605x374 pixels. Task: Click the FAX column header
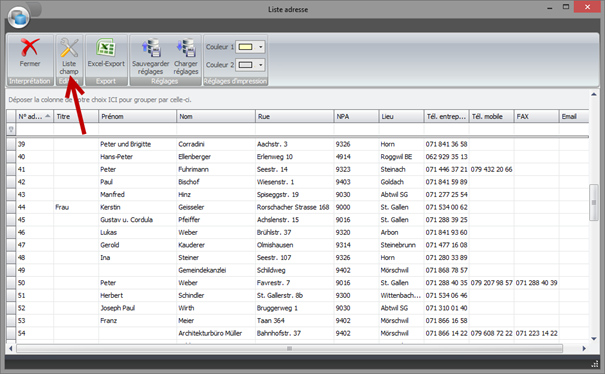pos(536,116)
